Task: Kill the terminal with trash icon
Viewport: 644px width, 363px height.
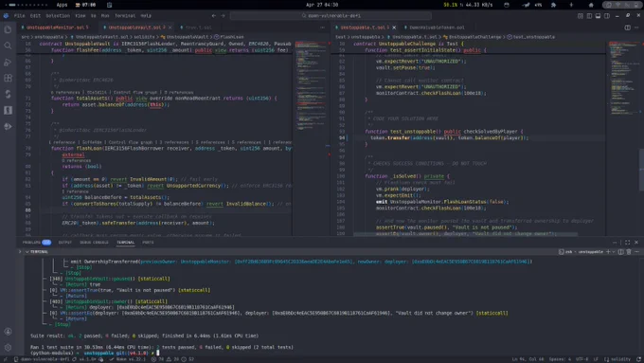Action: (629, 251)
